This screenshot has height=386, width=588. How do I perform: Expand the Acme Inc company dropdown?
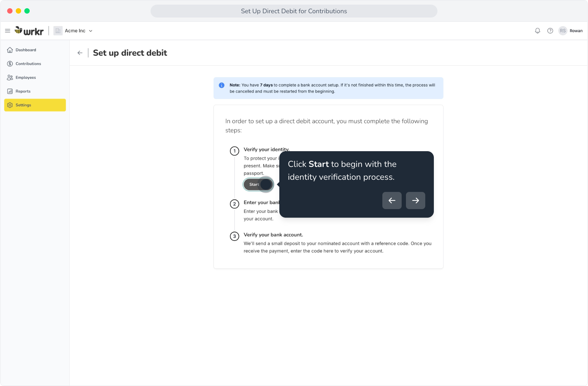90,31
